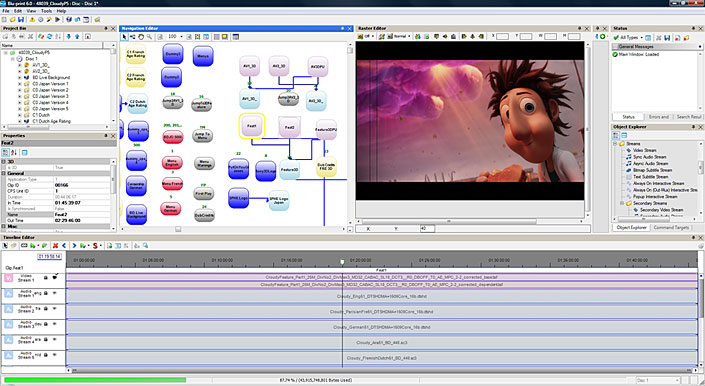
Task: Toggle the lock on Video Stream 1 track
Action: (46, 278)
